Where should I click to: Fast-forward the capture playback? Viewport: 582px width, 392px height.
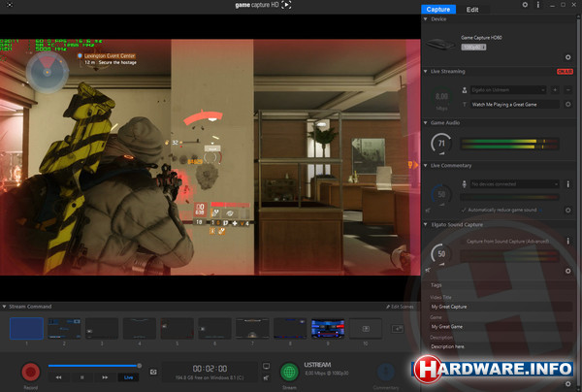(105, 377)
